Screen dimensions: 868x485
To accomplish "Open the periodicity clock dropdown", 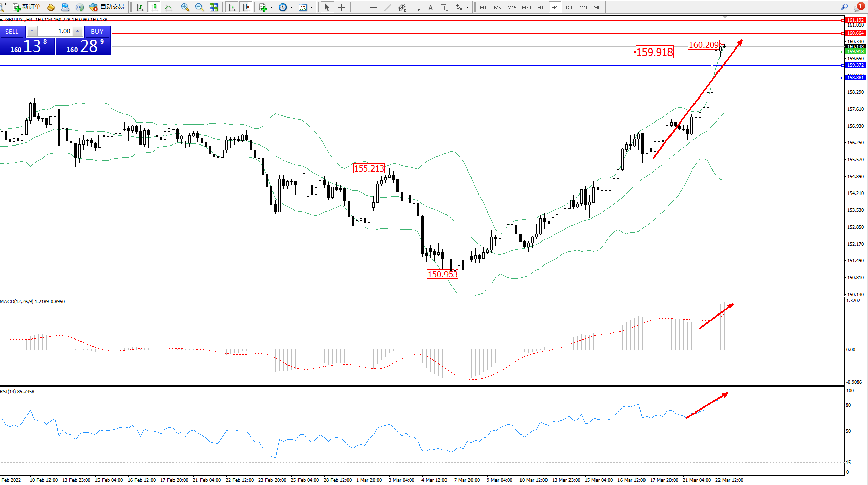I will point(291,7).
